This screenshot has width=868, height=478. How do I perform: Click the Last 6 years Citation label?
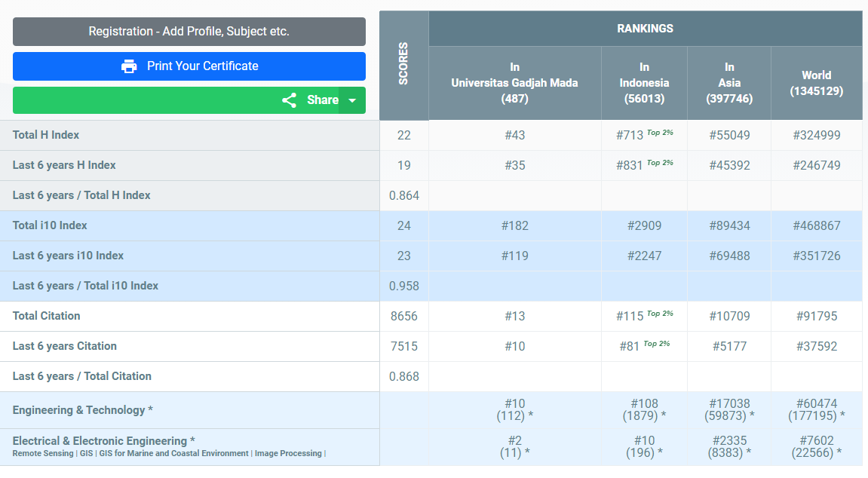coord(65,346)
